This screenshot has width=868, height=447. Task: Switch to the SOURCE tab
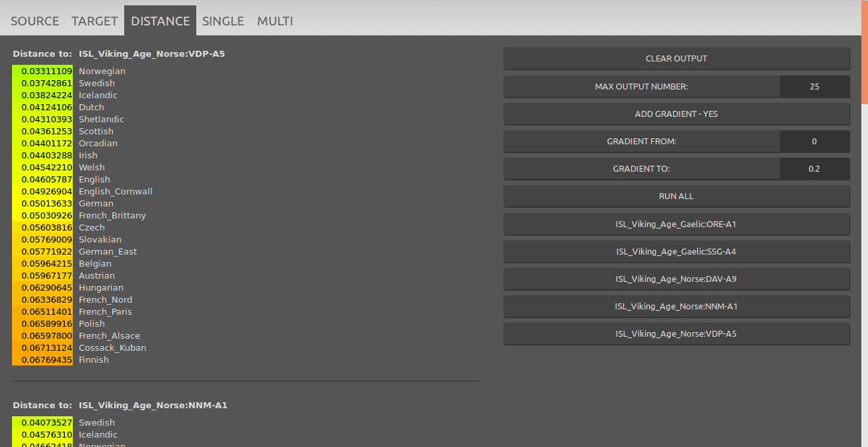pos(35,21)
